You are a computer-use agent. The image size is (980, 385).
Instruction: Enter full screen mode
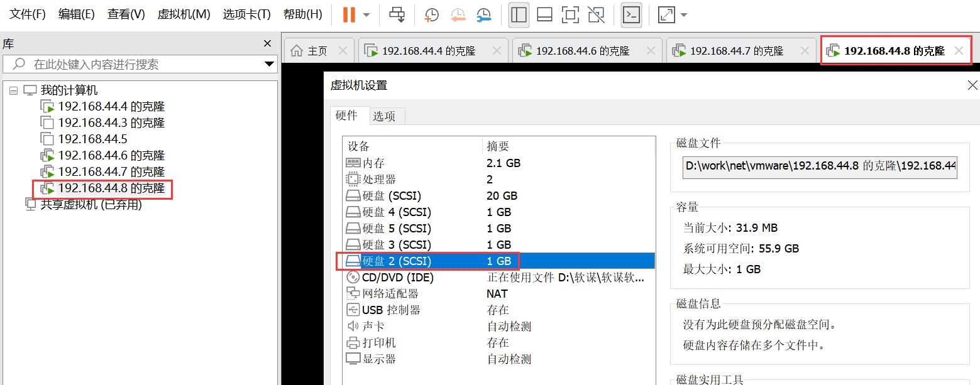(x=570, y=14)
